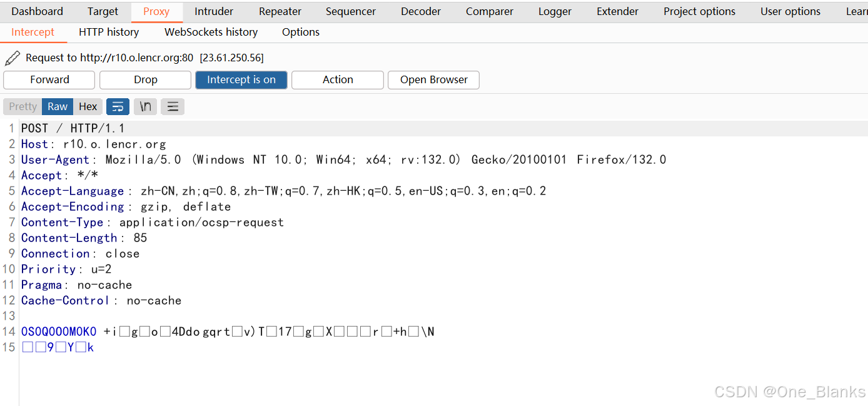The width and height of the screenshot is (868, 406).
Task: Click the Request to http://r10.o.lencr.org:80 label
Action: tap(109, 58)
